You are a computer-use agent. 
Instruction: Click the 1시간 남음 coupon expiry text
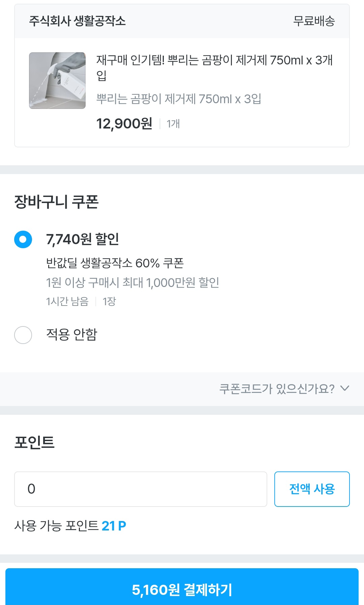click(x=67, y=301)
